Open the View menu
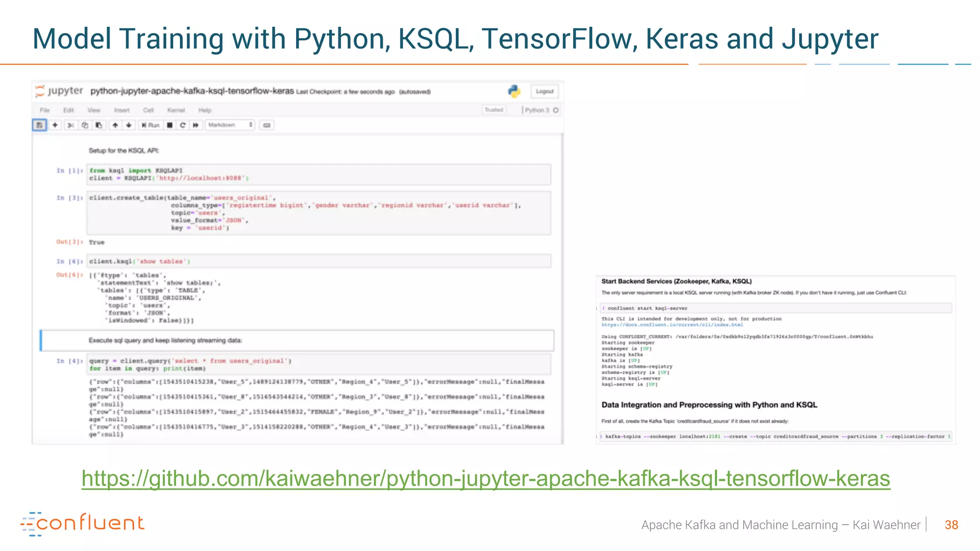 click(x=94, y=110)
